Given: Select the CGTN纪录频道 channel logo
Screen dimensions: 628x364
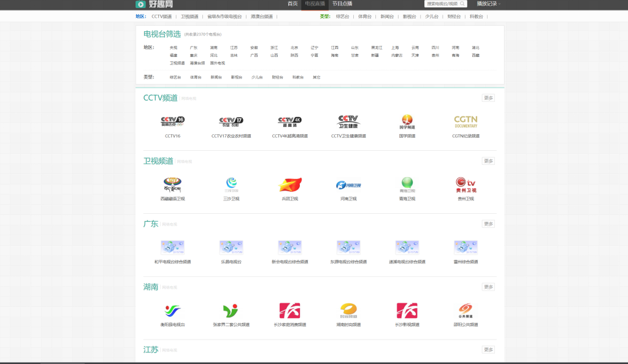Looking at the screenshot, I should point(466,122).
